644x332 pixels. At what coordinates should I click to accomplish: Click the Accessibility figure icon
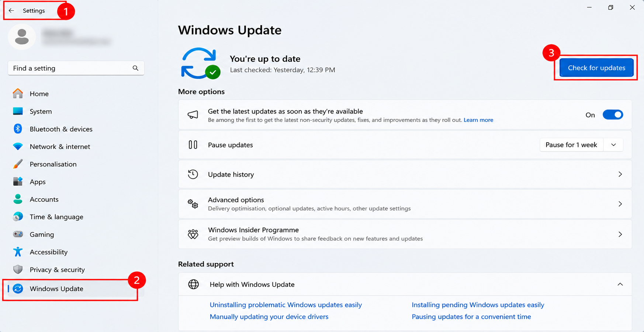click(x=18, y=252)
